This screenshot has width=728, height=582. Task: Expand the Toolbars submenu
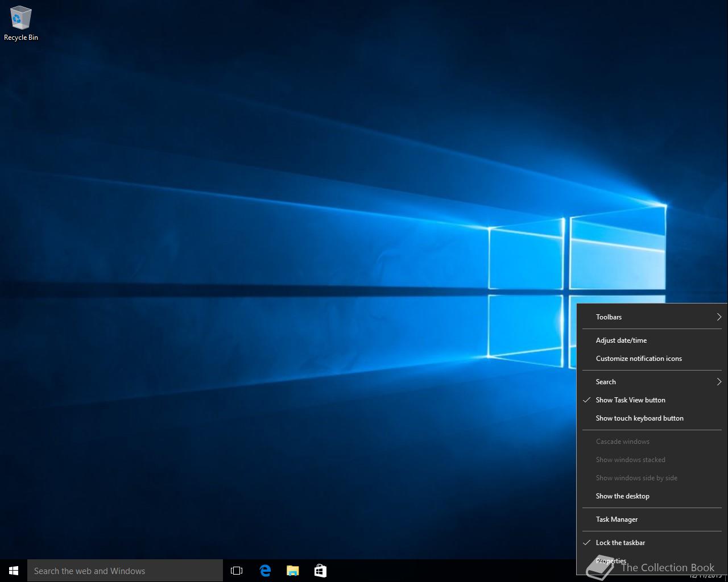tap(652, 317)
